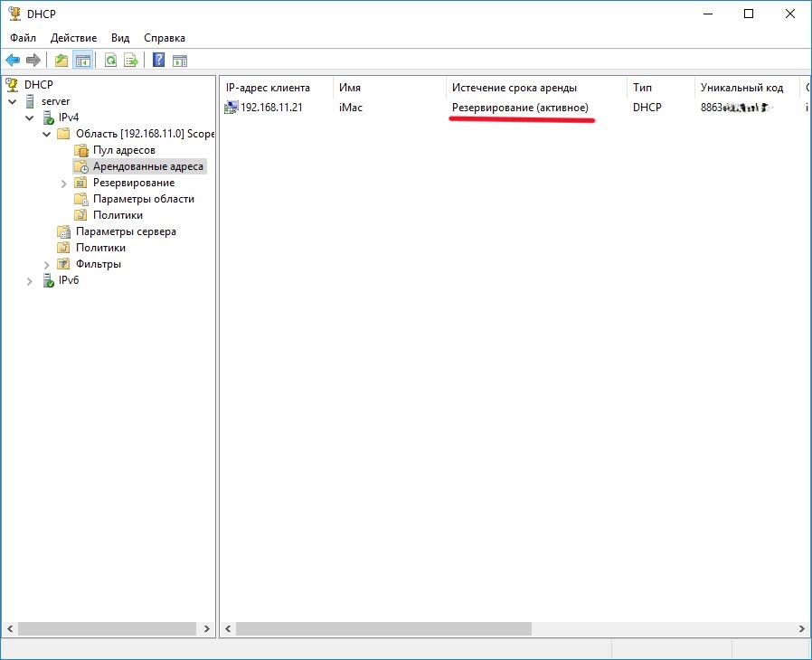The image size is (812, 660).
Task: Click the Up One Level folder icon
Action: click(61, 61)
